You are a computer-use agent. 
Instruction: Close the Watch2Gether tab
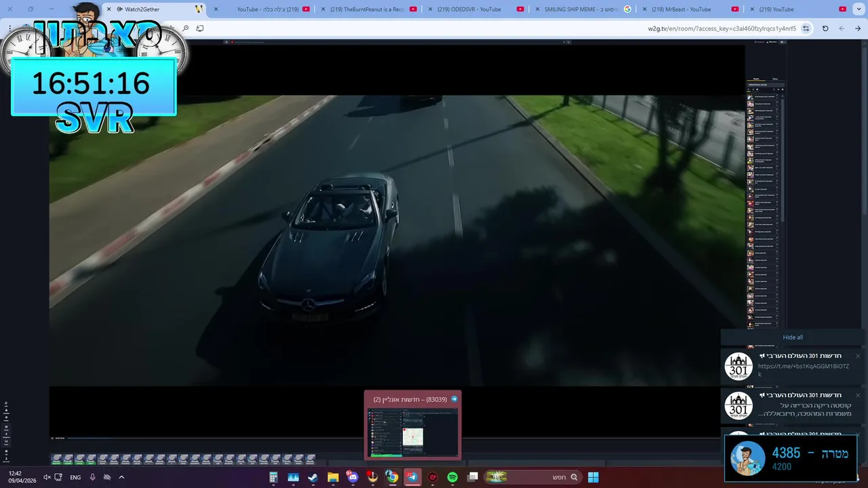tap(109, 9)
